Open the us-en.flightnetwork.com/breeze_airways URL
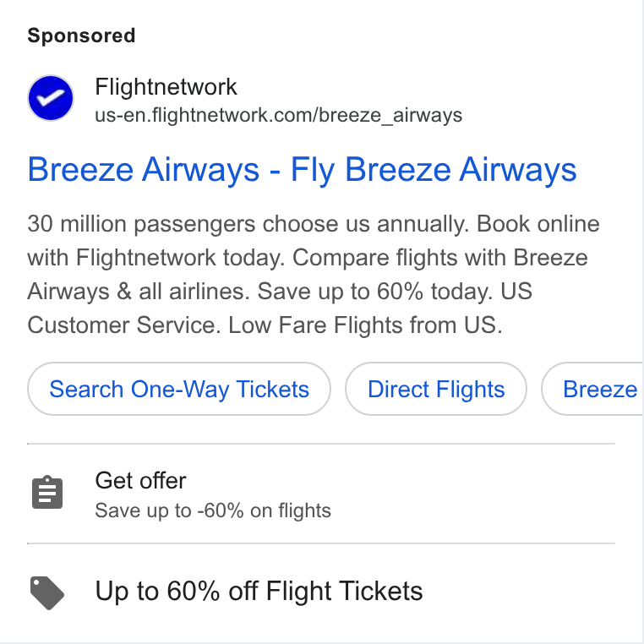The width and height of the screenshot is (644, 644). (x=278, y=115)
